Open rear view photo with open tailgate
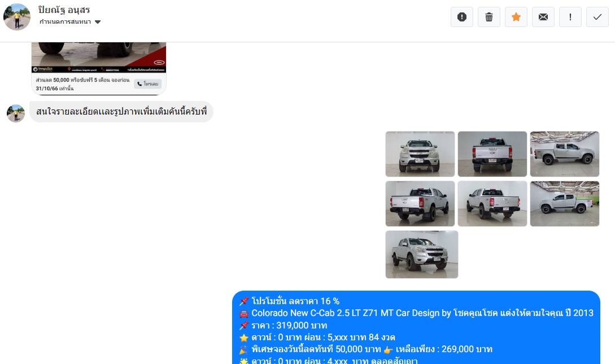Screen dimensions: 615x364 pos(492,154)
